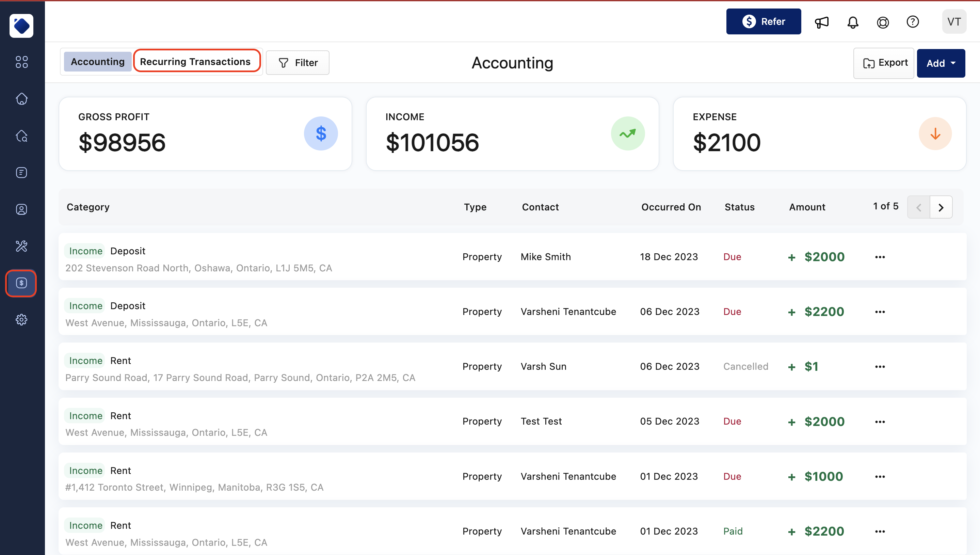The width and height of the screenshot is (980, 555).
Task: Open options menu for Varsh Sun rent
Action: click(x=880, y=367)
